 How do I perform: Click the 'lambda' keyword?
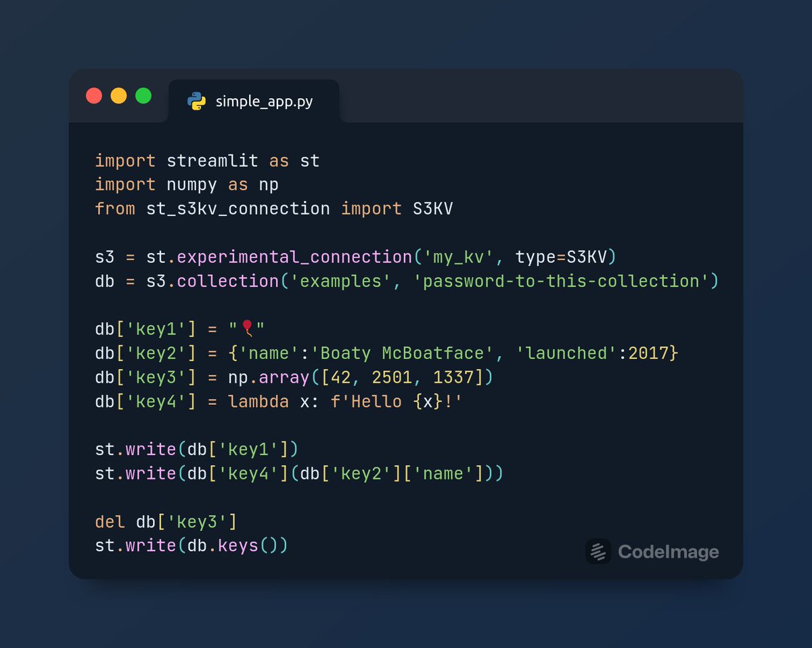coord(258,402)
